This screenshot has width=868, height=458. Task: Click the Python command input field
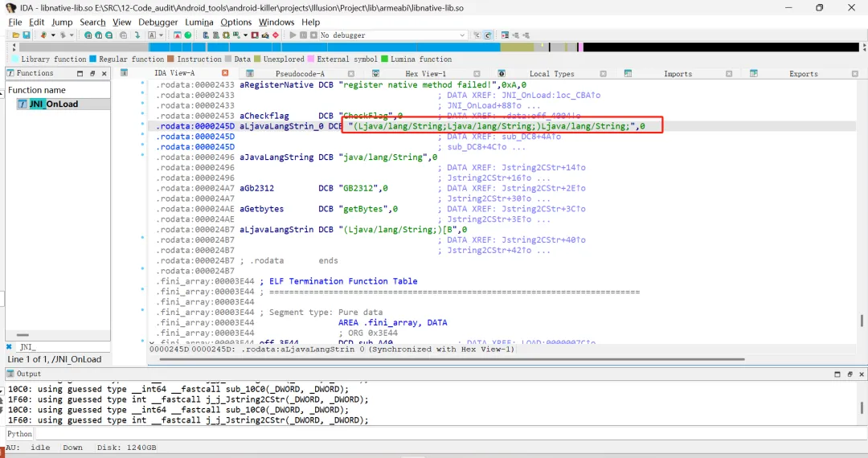point(451,434)
